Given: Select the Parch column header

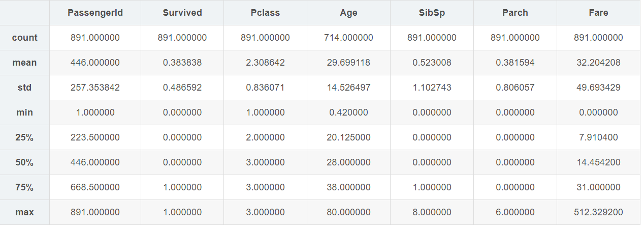Looking at the screenshot, I should [x=515, y=13].
